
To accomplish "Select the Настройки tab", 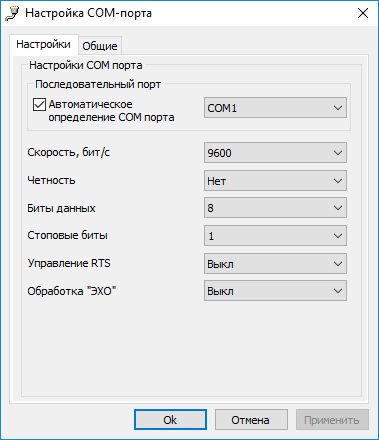I will (44, 44).
